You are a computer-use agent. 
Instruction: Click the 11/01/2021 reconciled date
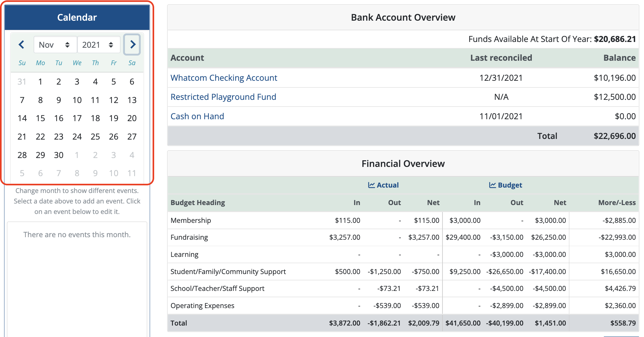click(x=501, y=116)
